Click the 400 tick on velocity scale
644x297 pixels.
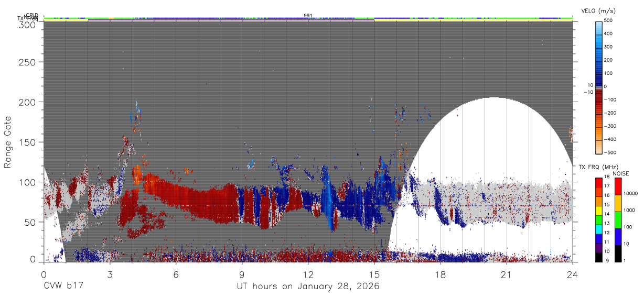click(x=609, y=34)
